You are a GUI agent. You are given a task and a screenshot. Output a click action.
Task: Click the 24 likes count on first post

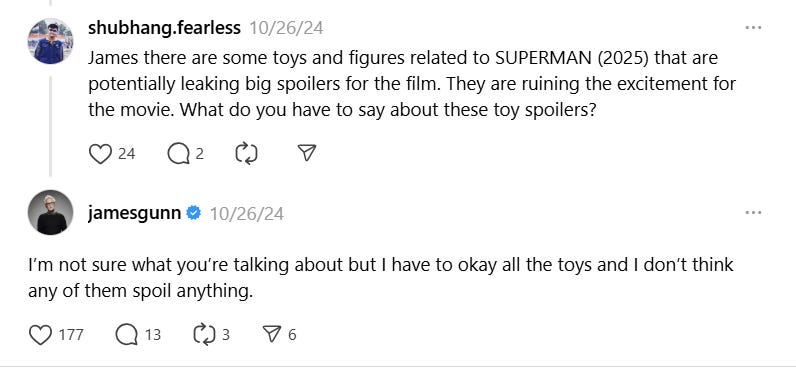click(x=127, y=154)
